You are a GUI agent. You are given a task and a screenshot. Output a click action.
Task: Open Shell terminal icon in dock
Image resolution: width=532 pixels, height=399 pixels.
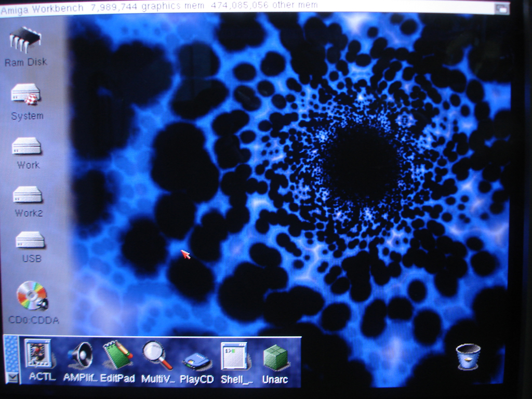[x=235, y=356]
